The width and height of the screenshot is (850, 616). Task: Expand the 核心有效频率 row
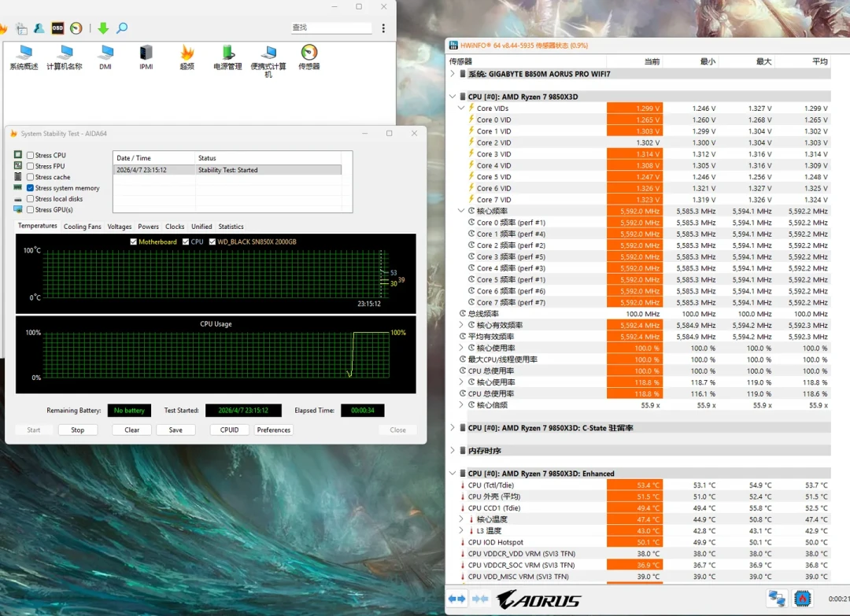point(461,325)
